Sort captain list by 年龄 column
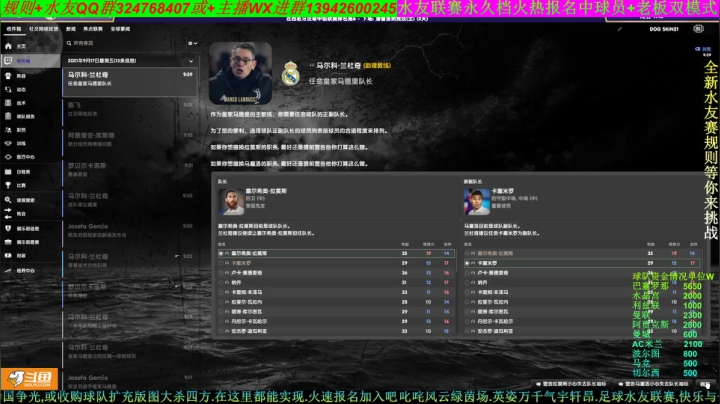Screen dimensions: 720x404 [405, 244]
